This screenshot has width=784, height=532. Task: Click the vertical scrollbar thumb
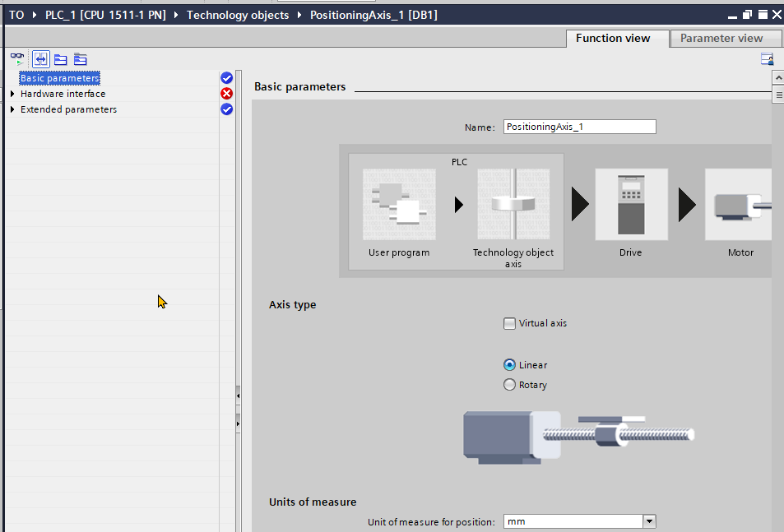click(778, 95)
